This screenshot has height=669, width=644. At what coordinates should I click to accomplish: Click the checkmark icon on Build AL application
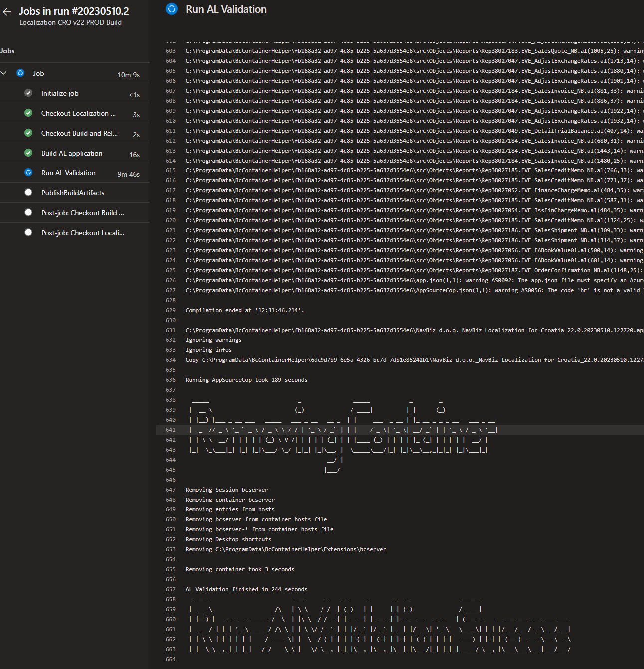click(x=28, y=153)
